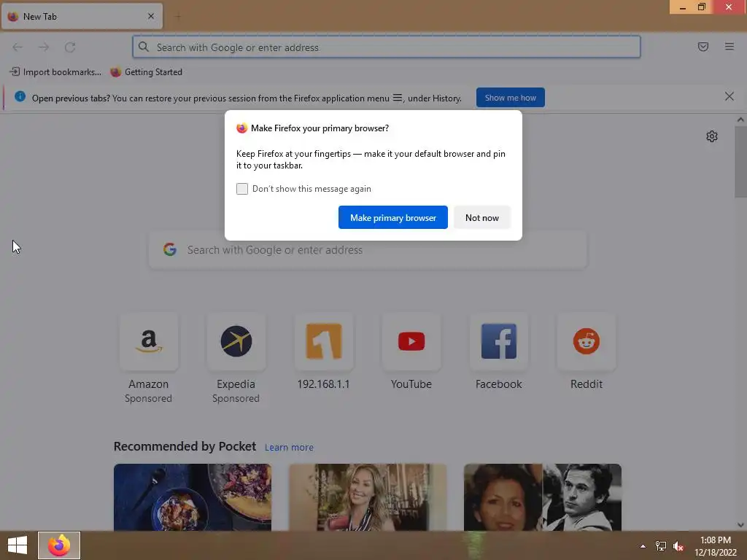Open the network status tray icon

point(661,546)
